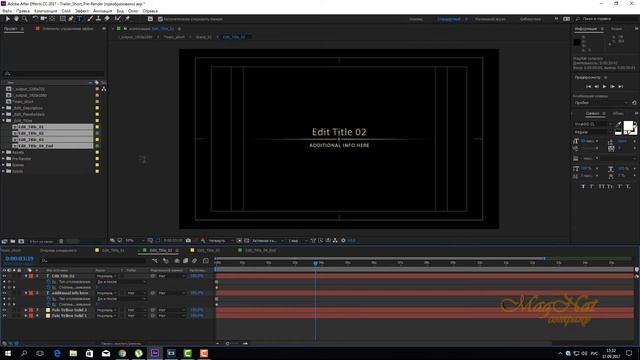Collapse the _Edit_Titles folder in Project
Screen dimensions: 640x360
click(x=4, y=121)
